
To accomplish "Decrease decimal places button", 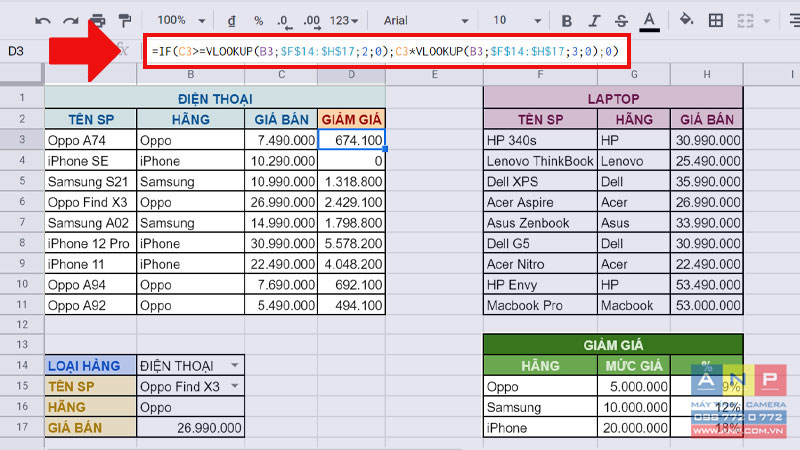I will tap(284, 21).
